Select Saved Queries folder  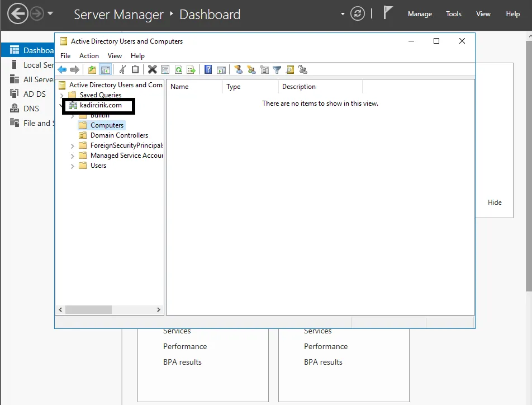coord(101,95)
